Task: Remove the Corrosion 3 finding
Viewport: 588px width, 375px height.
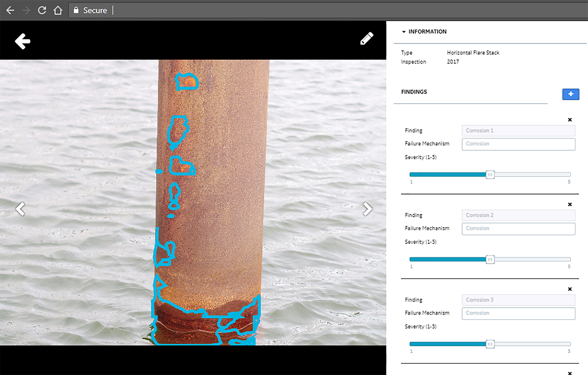Action: pyautogui.click(x=570, y=289)
